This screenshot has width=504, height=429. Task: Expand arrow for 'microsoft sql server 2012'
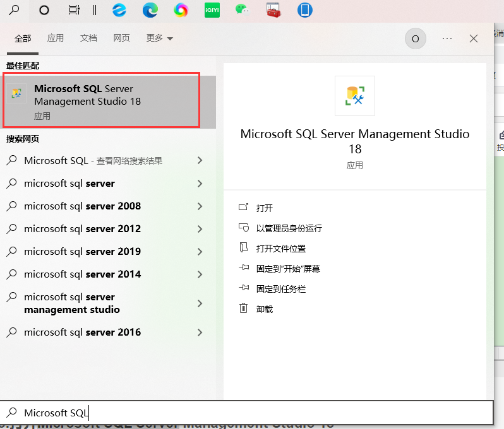200,229
